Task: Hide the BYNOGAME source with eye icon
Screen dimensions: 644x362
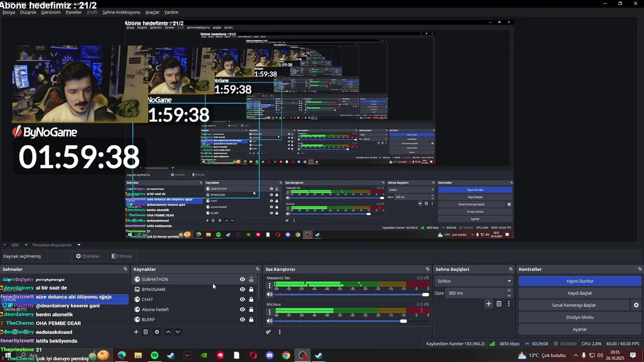Action: click(x=243, y=290)
